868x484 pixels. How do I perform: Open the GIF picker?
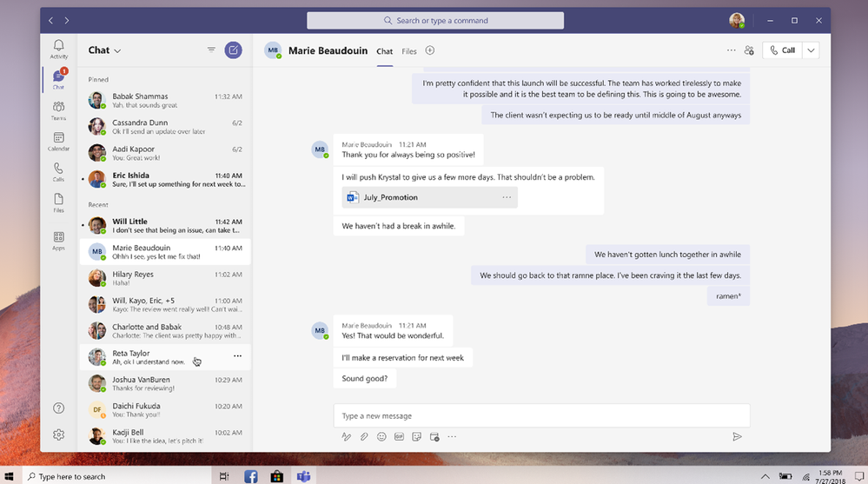coord(399,437)
